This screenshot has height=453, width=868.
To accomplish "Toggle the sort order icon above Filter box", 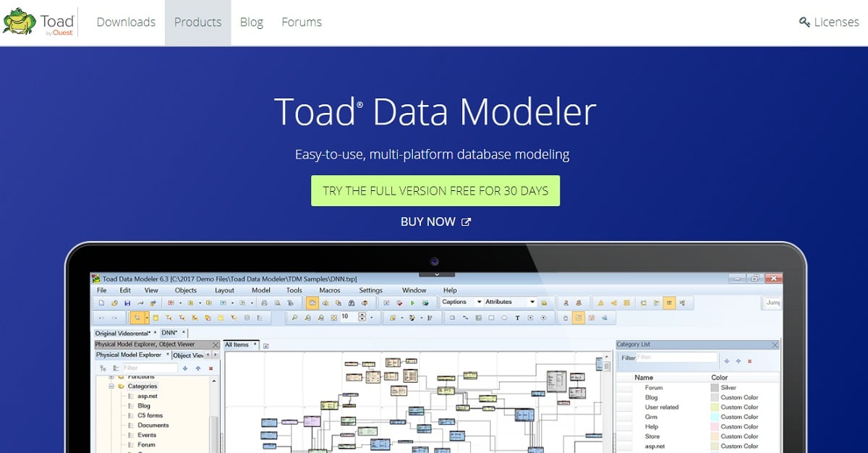I will [103, 368].
